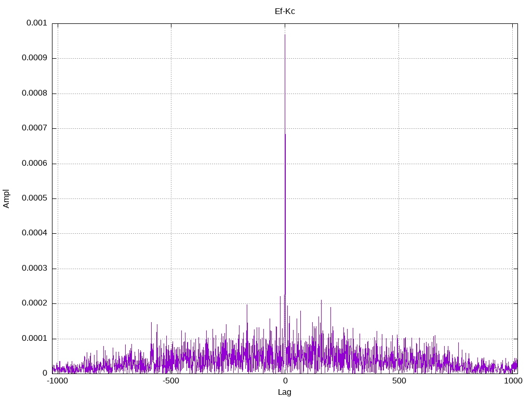532x399 pixels.
Task: Click the 0.0002 y-axis tick label
Action: point(34,303)
